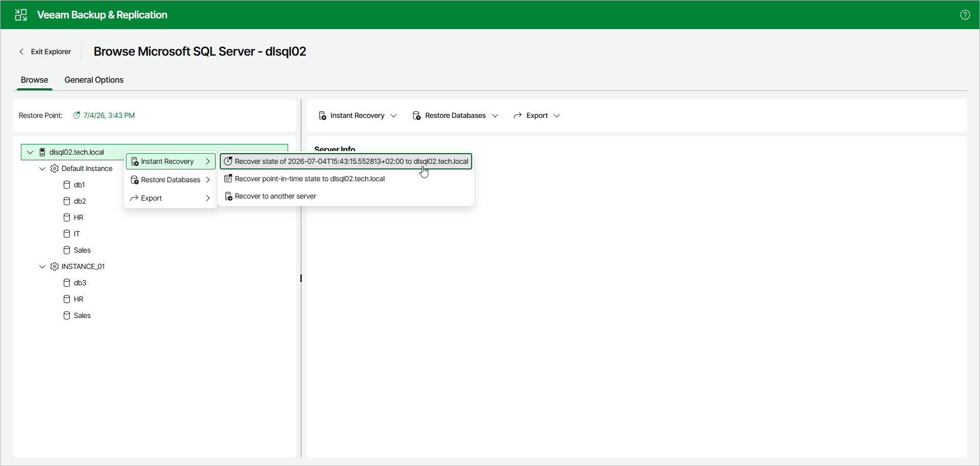Open toolbar Instant Recovery dropdown arrow
The height and width of the screenshot is (466, 980).
pyautogui.click(x=394, y=116)
